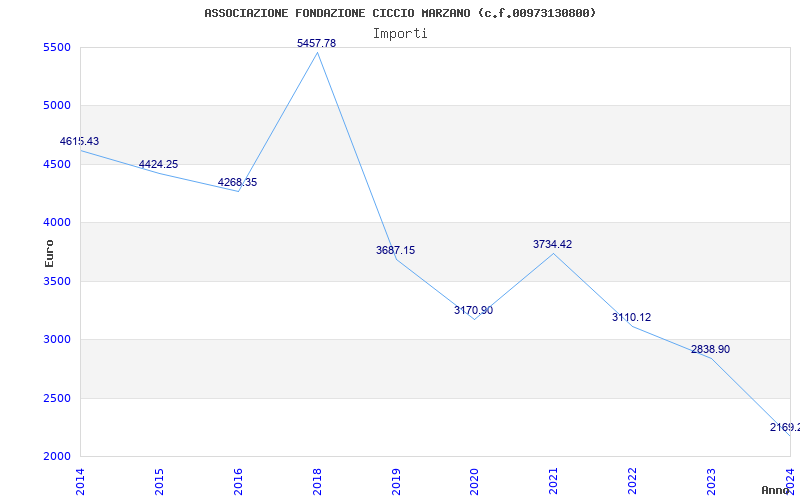Select the x-axis year 2016
This screenshot has height=500, width=800.
point(238,482)
